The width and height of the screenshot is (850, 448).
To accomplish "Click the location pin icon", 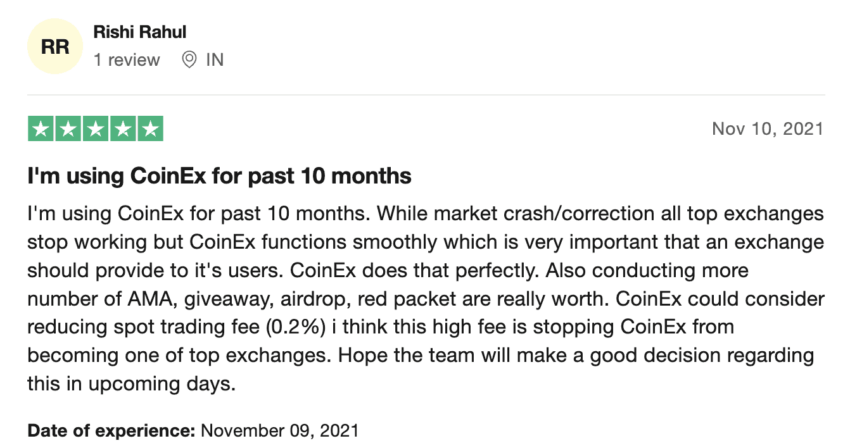I will (188, 60).
